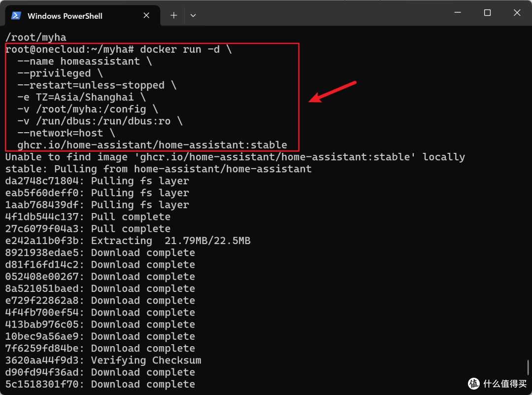Open a new tab with the plus button
The width and height of the screenshot is (532, 395).
click(173, 15)
